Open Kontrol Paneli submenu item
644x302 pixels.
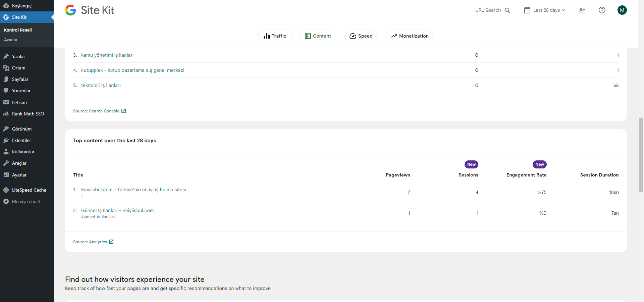point(18,30)
